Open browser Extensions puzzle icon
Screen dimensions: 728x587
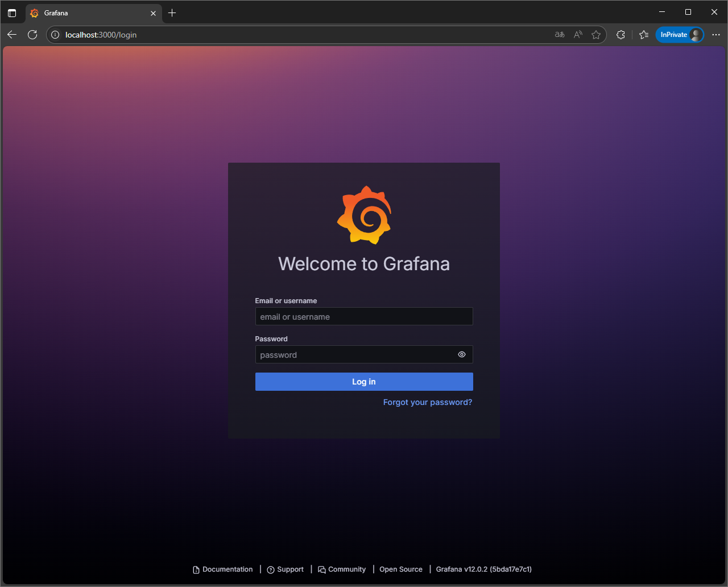point(621,35)
